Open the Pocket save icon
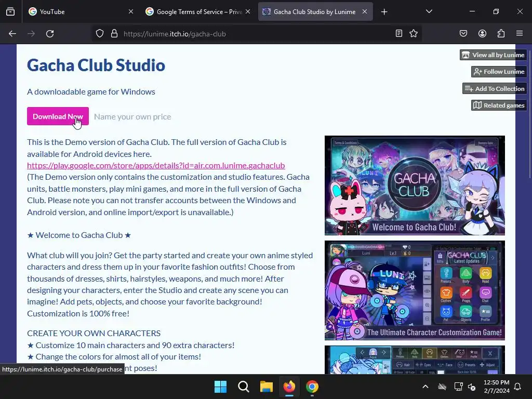The width and height of the screenshot is (532, 399). tap(463, 33)
